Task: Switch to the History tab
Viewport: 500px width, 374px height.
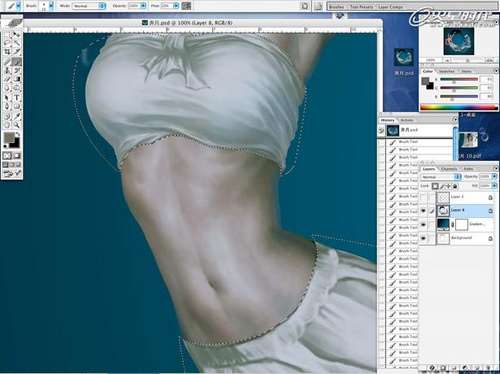Action: pyautogui.click(x=387, y=120)
